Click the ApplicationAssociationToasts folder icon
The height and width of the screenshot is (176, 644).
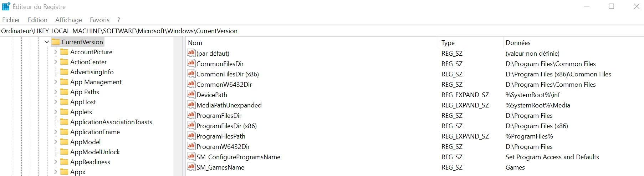click(x=64, y=122)
